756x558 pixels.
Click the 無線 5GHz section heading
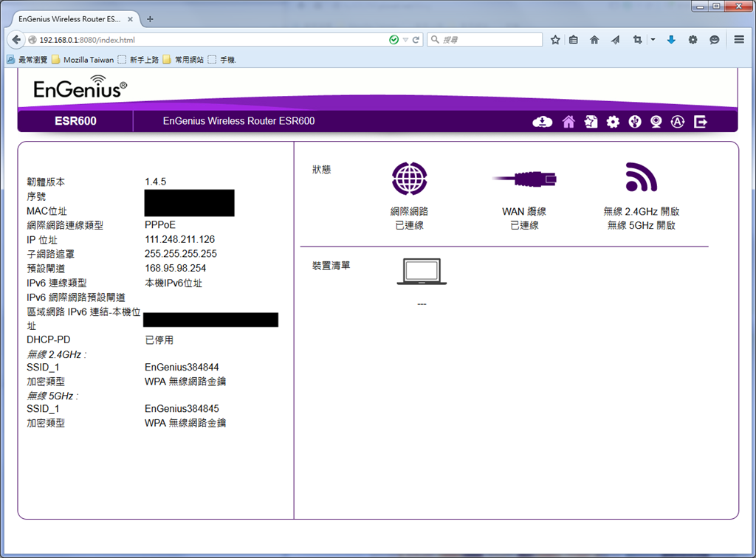[x=52, y=396]
